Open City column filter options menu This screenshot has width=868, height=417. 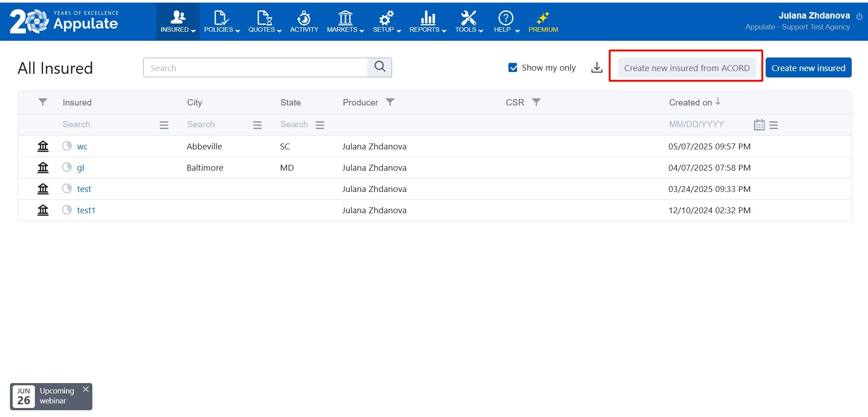coord(257,125)
